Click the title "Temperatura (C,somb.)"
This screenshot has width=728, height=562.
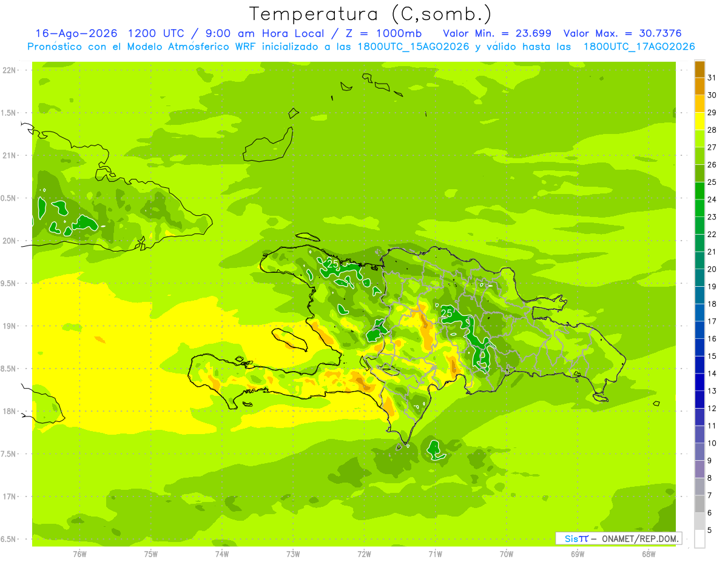tap(370, 14)
